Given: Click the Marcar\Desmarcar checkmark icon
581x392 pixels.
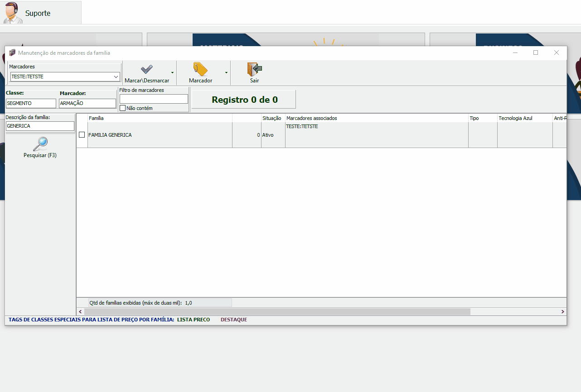Looking at the screenshot, I should [x=146, y=69].
